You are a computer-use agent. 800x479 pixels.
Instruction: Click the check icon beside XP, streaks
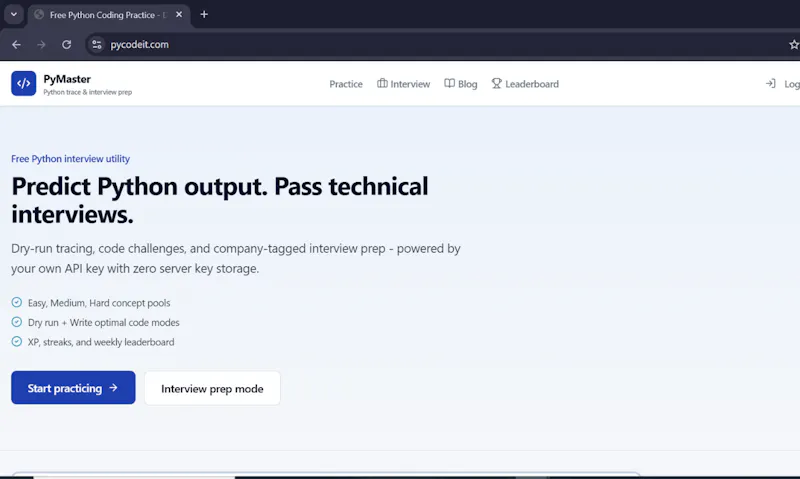(x=17, y=342)
